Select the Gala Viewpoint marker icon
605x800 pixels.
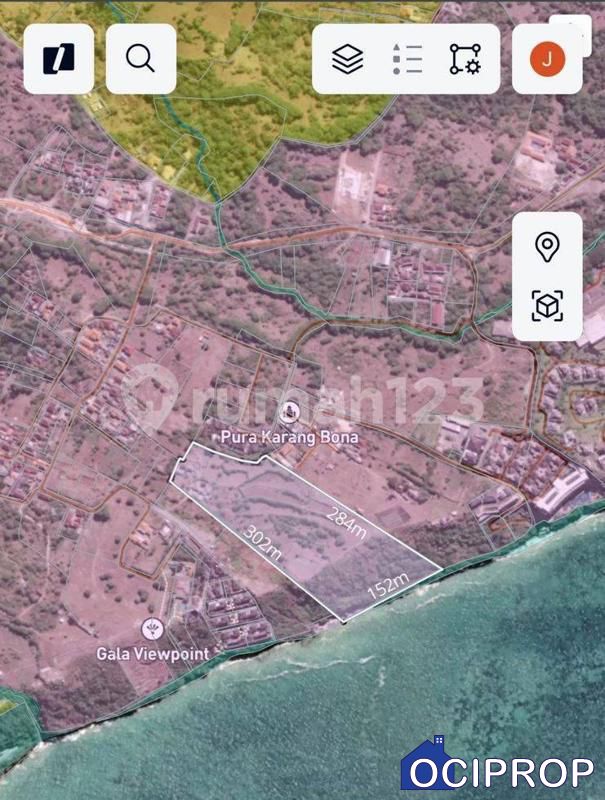(x=153, y=629)
